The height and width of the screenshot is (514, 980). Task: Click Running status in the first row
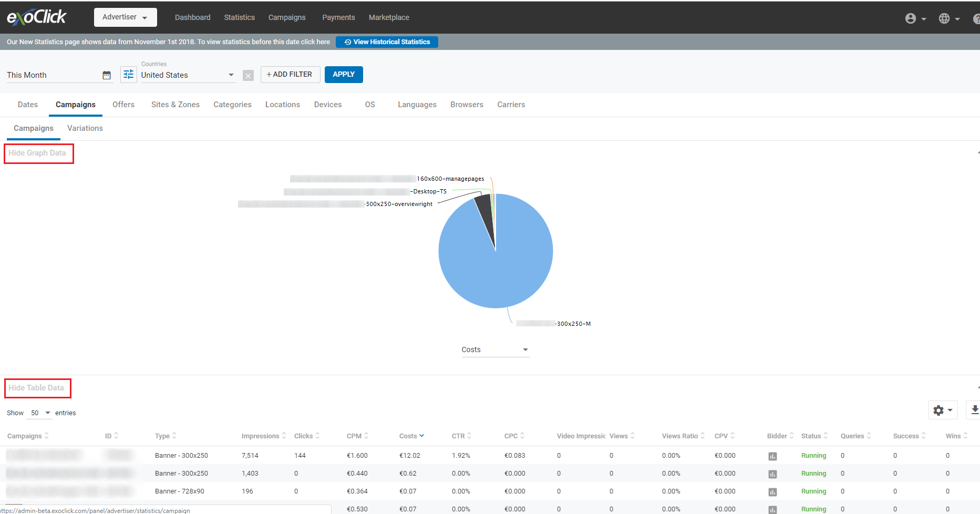tap(813, 456)
